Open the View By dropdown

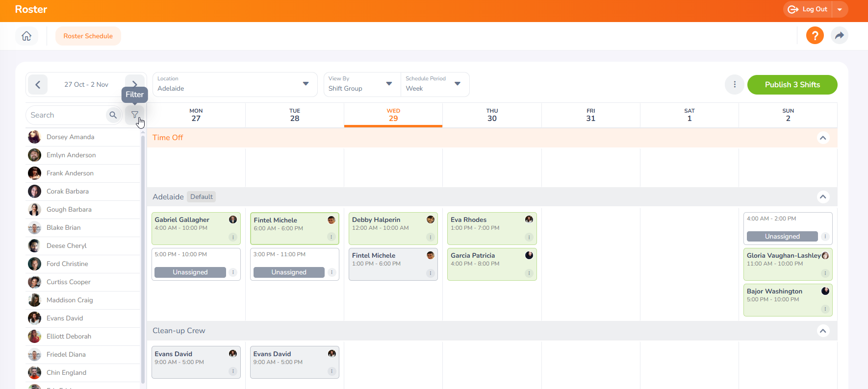click(361, 84)
